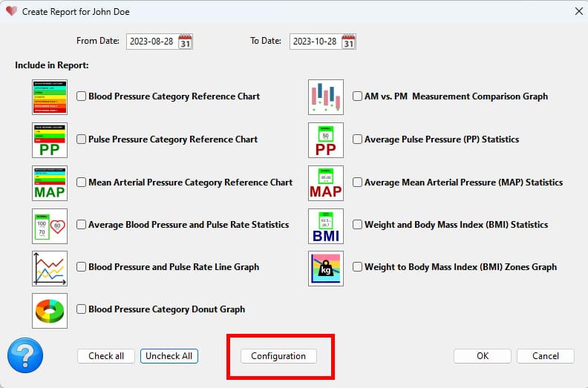Click the From Date input field

click(151, 42)
